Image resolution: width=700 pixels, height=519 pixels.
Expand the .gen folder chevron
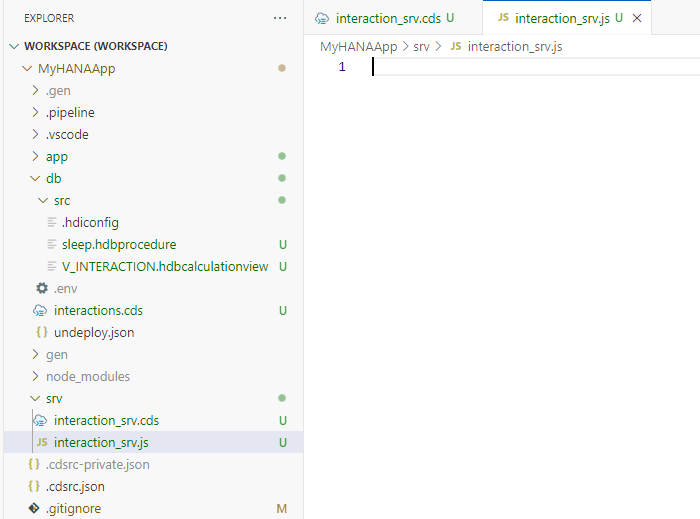(35, 90)
